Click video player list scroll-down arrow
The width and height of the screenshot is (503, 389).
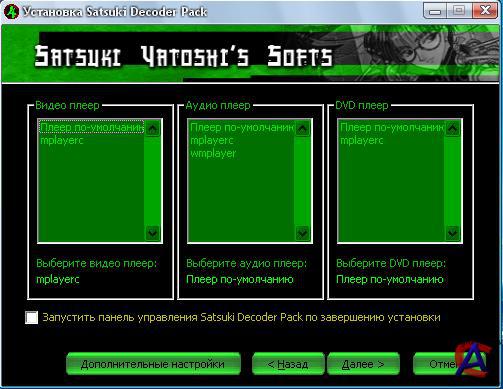153,233
